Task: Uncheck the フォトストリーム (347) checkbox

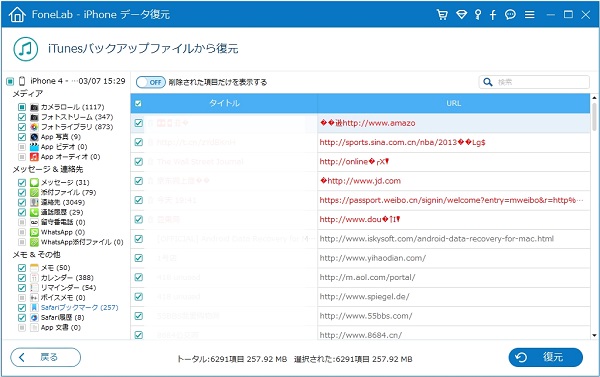Action: tap(22, 117)
